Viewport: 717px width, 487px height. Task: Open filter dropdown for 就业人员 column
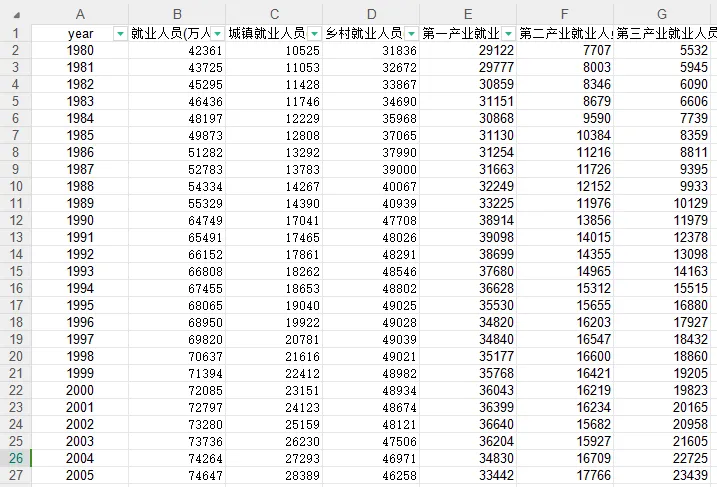point(218,33)
